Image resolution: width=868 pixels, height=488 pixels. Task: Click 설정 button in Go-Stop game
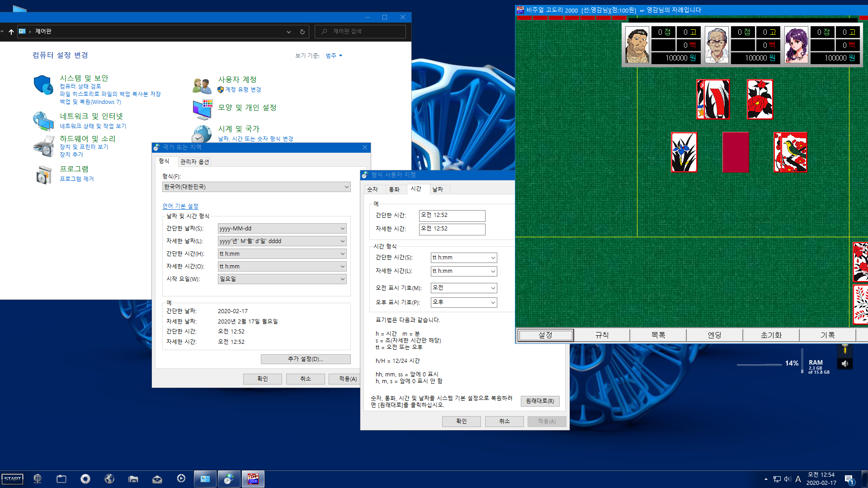tap(546, 335)
